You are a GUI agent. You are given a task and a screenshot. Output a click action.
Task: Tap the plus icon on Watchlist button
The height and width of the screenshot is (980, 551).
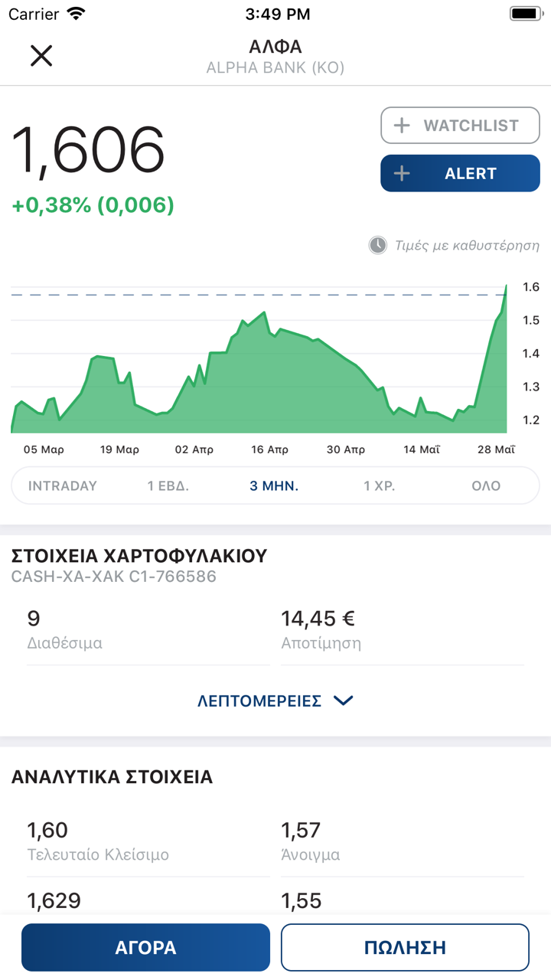click(x=402, y=126)
